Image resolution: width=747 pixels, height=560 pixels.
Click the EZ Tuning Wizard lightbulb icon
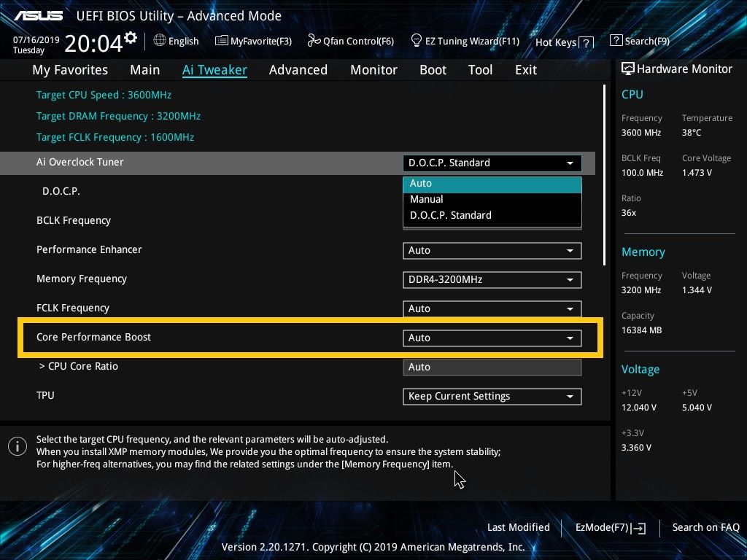416,41
